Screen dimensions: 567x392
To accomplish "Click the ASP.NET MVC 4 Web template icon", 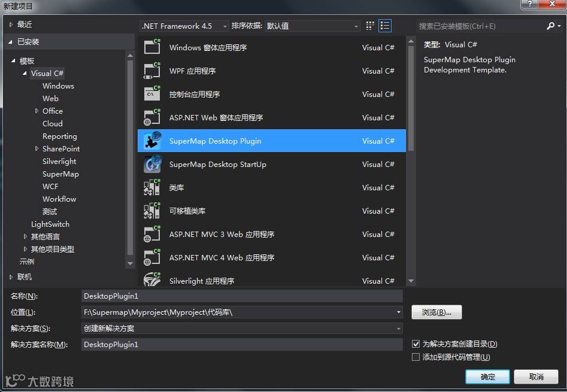I will tap(152, 257).
